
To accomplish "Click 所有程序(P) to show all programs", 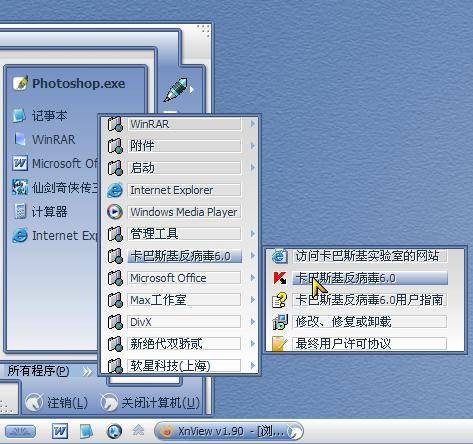I will pos(50,371).
